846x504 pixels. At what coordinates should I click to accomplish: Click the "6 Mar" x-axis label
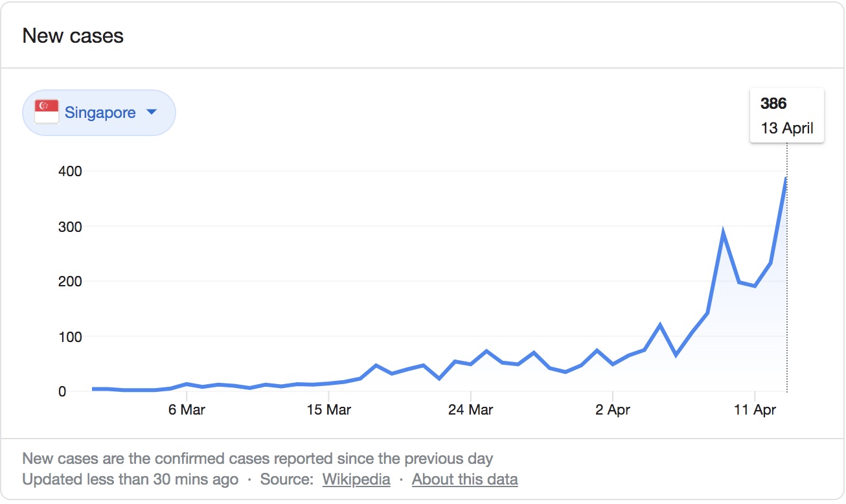click(x=187, y=410)
